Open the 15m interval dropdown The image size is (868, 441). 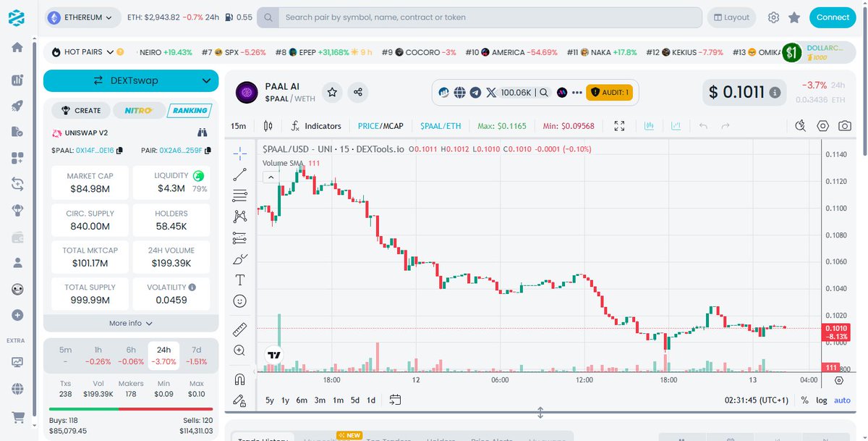[239, 126]
